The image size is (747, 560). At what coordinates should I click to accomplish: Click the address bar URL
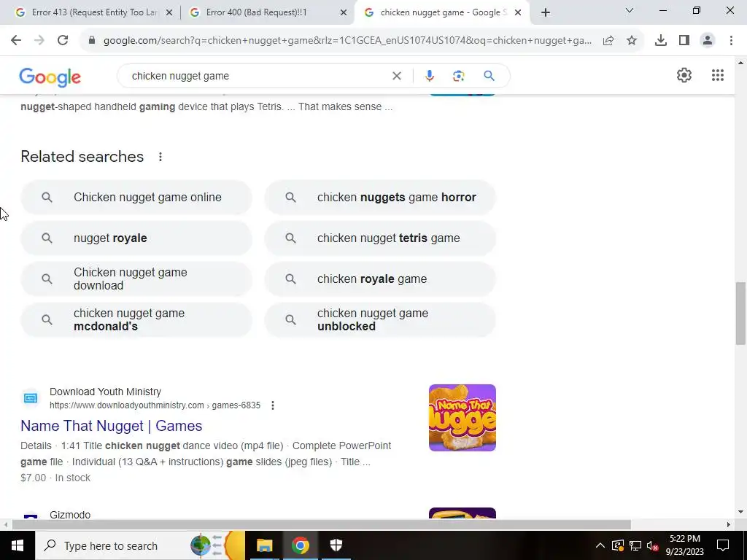(347, 41)
